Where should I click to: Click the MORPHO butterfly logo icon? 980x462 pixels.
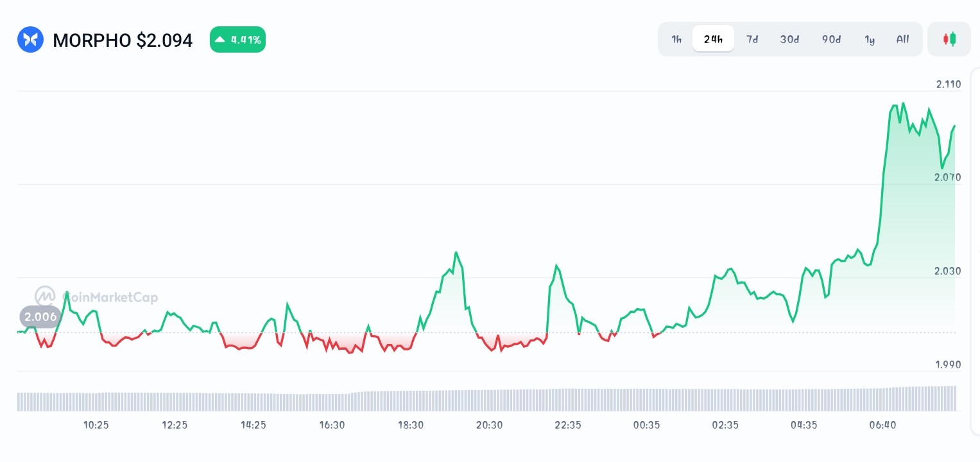tap(30, 40)
